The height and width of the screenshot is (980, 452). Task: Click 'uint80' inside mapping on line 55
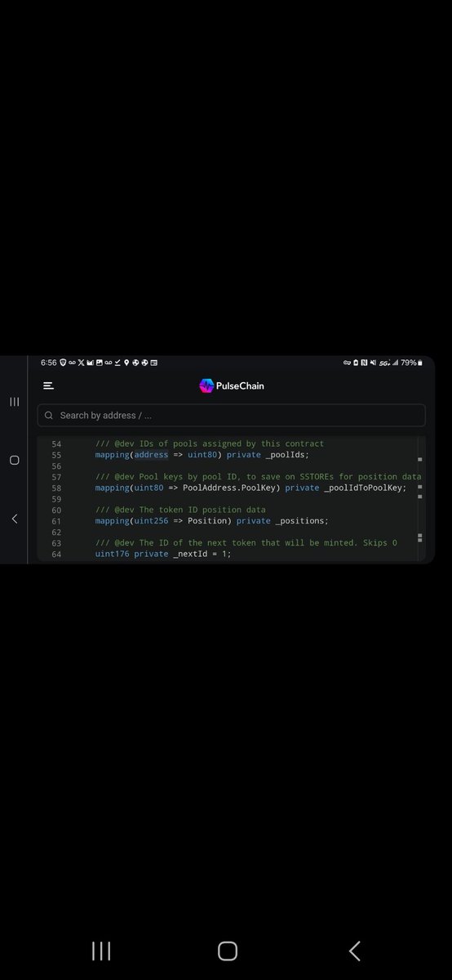coord(202,455)
